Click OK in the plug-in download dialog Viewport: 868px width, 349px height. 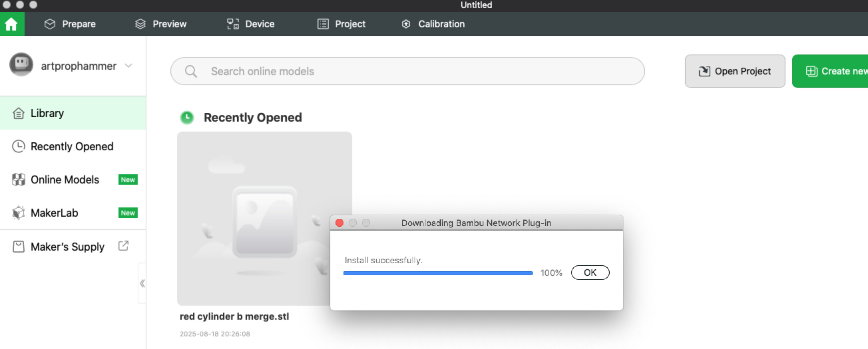590,273
